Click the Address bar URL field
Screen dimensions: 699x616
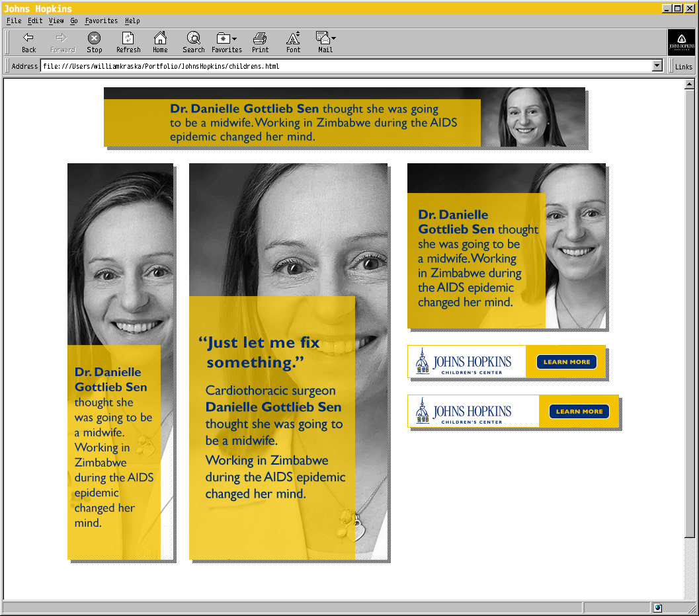pyautogui.click(x=347, y=66)
